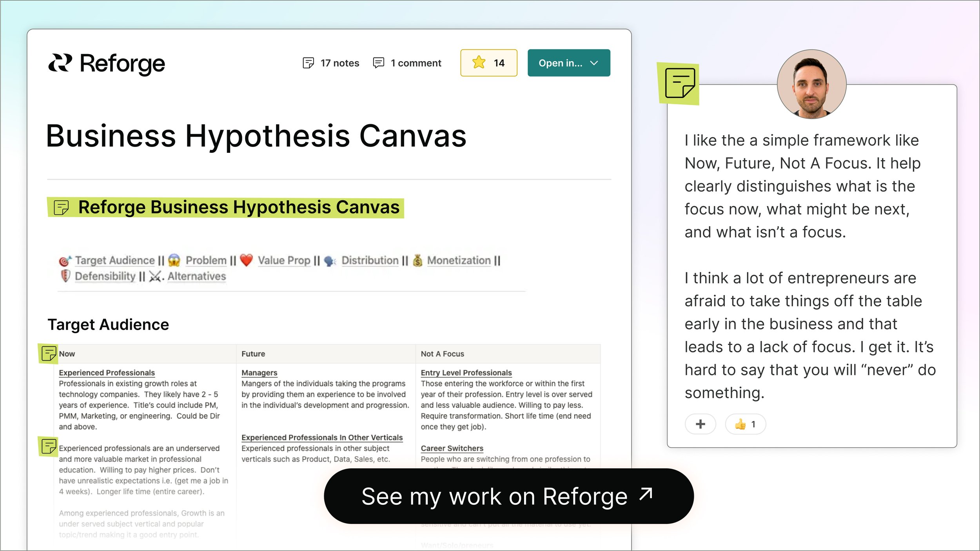Jump to Distribution link
This screenshot has height=551, width=980.
tap(370, 260)
